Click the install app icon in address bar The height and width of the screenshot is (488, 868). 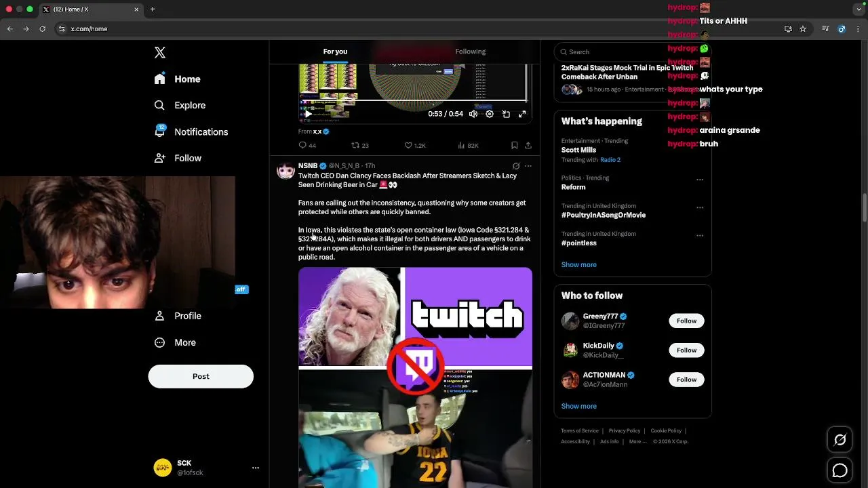[x=788, y=29]
